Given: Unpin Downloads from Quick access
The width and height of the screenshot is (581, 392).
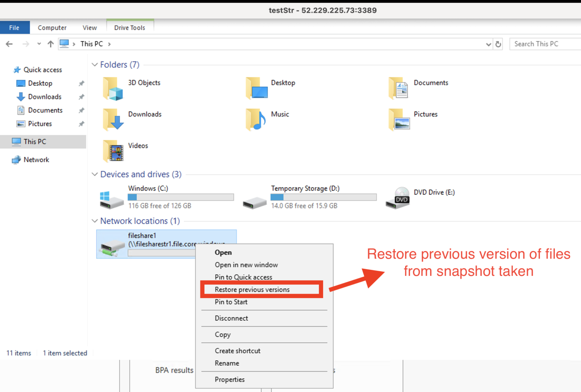Looking at the screenshot, I should pyautogui.click(x=81, y=97).
